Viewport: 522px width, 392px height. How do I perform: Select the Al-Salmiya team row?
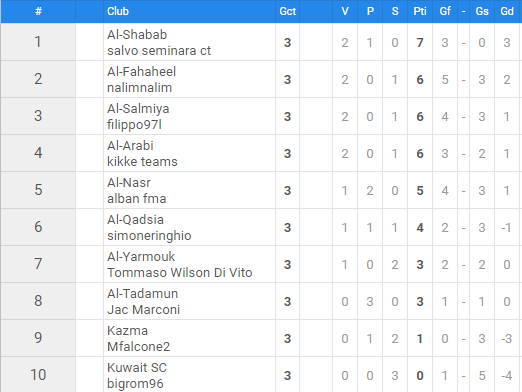[x=261, y=116]
